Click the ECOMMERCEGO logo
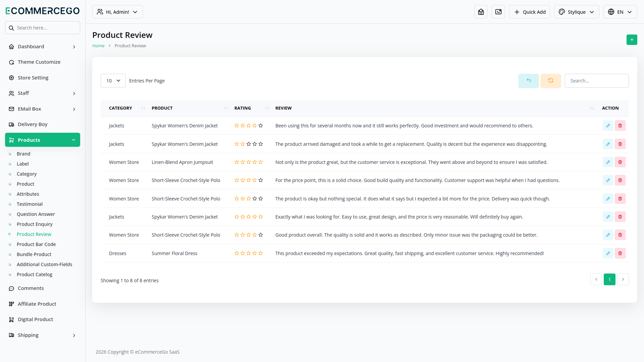The width and height of the screenshot is (644, 362). point(43,11)
